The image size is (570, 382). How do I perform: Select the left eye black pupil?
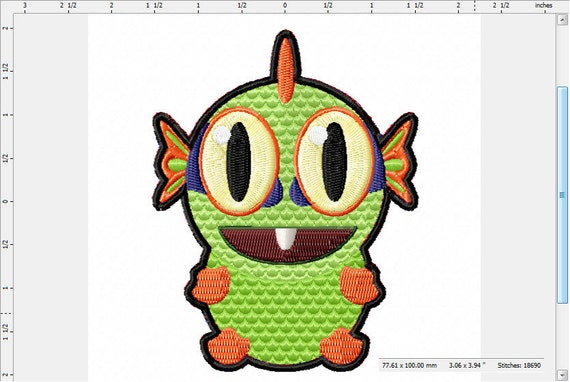(238, 162)
